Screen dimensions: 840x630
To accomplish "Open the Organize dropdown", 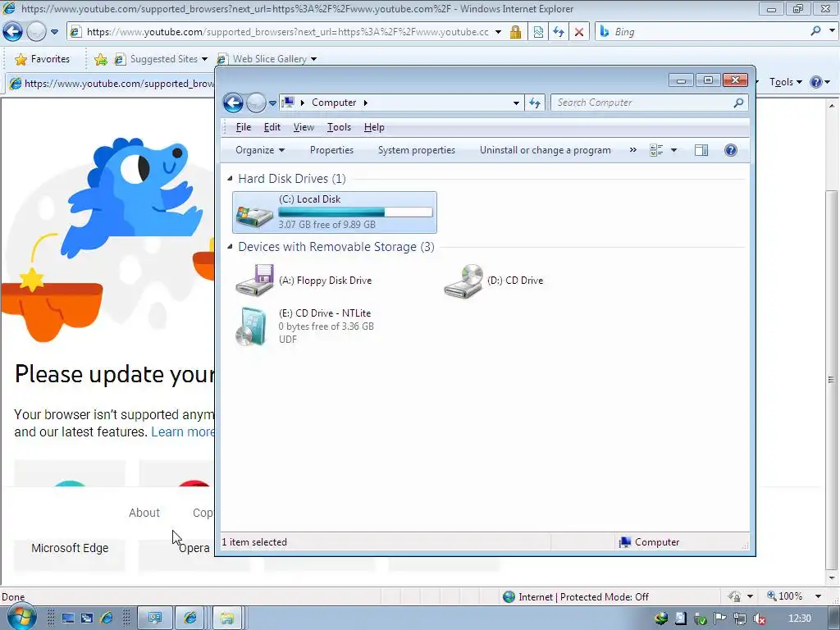I will (x=260, y=150).
